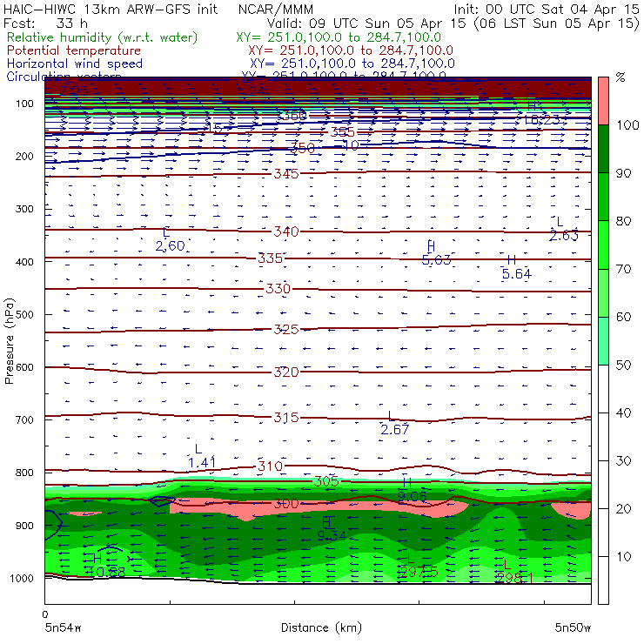Click the 'NCAR/MMM' header text
The height and width of the screenshot is (644, 644).
[276, 9]
